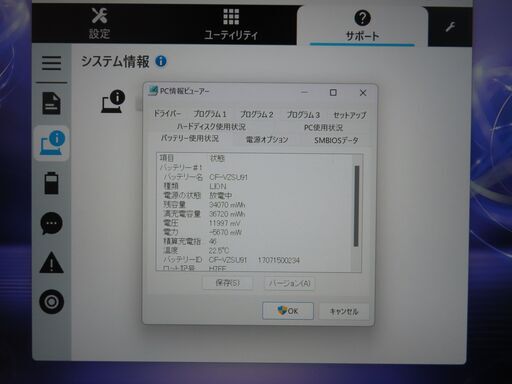Open the ドライバー tab
This screenshot has width=512, height=384.
pos(167,114)
